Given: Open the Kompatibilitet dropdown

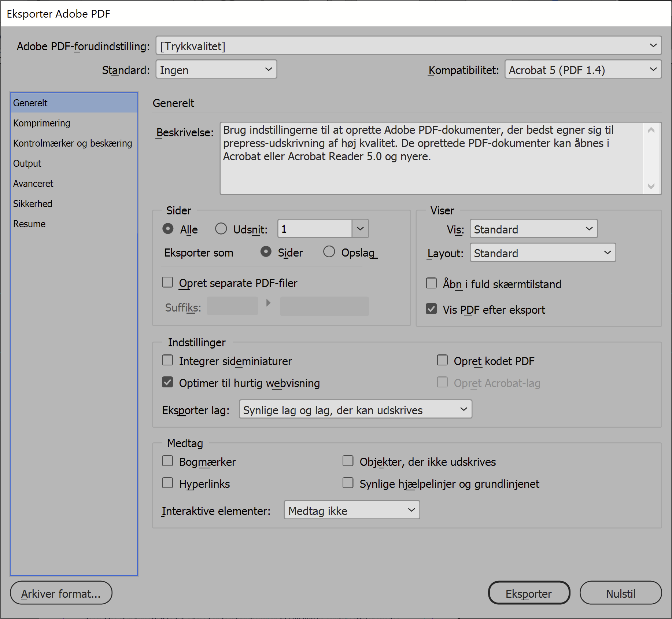Looking at the screenshot, I should click(x=583, y=69).
